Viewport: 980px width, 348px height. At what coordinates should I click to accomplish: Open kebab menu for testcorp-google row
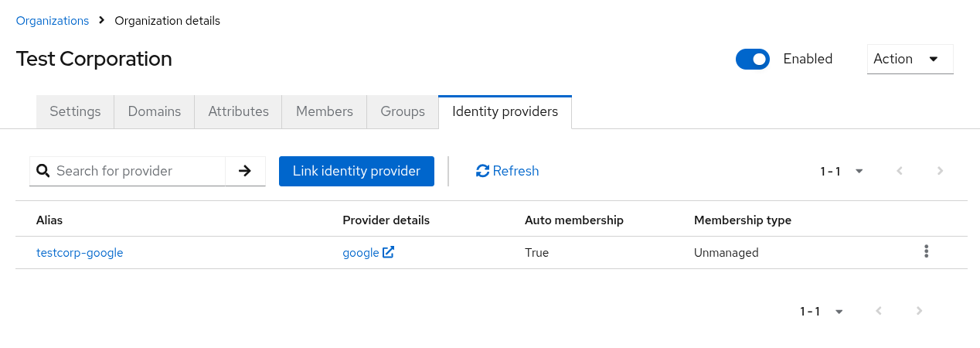coord(926,251)
